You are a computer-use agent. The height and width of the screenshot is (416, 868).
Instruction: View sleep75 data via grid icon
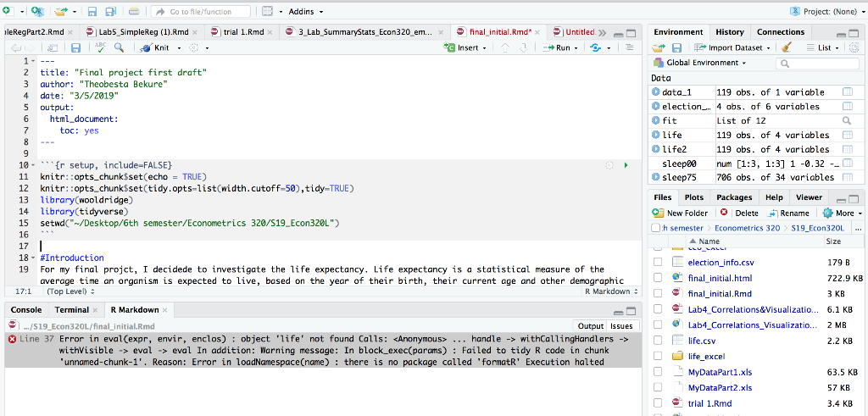pos(847,177)
